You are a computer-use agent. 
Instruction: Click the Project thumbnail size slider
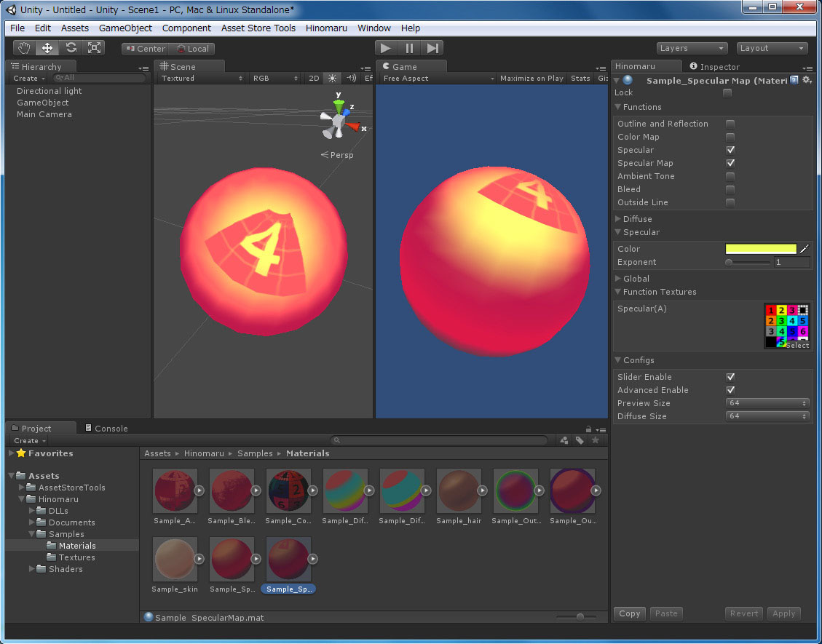tap(576, 617)
